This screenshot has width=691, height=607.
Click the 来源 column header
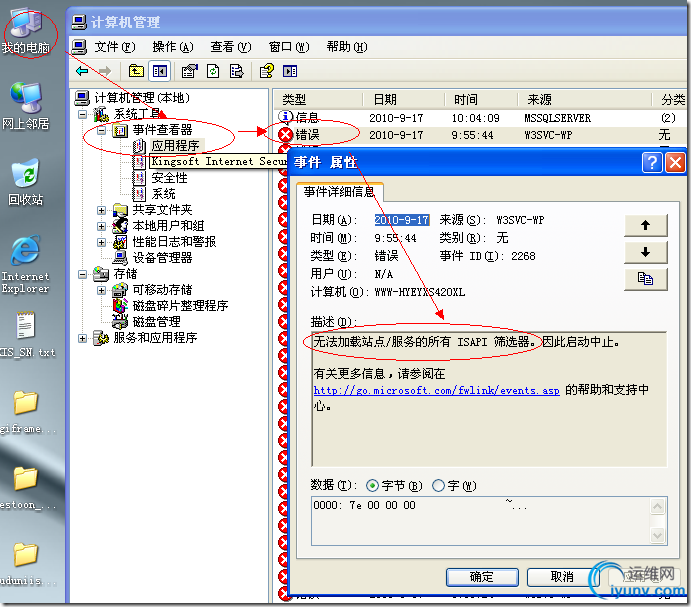pos(584,100)
